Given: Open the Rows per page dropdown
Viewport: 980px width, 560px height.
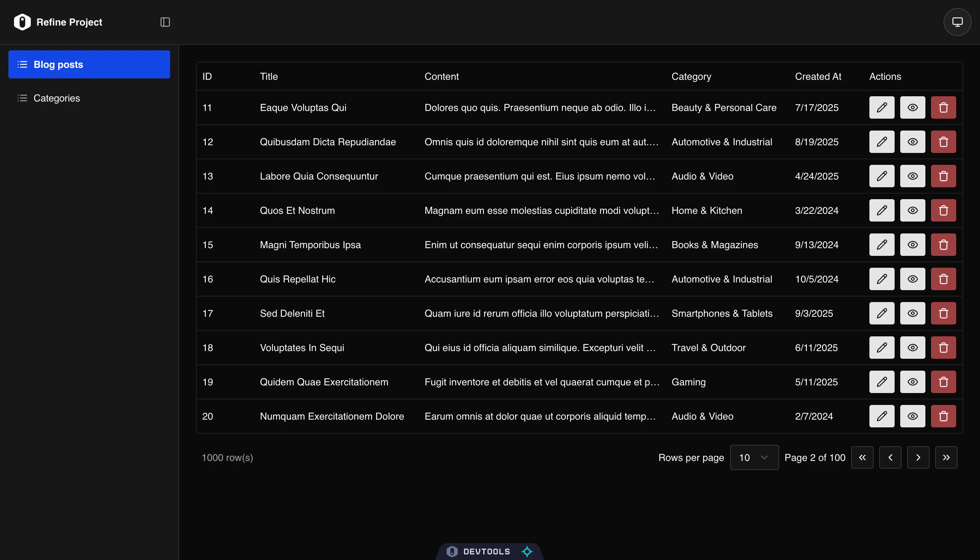Looking at the screenshot, I should 754,457.
